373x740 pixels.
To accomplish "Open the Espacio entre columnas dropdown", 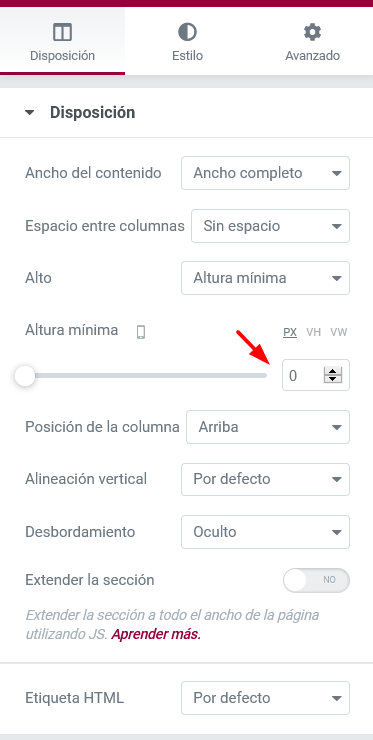I will tap(271, 226).
